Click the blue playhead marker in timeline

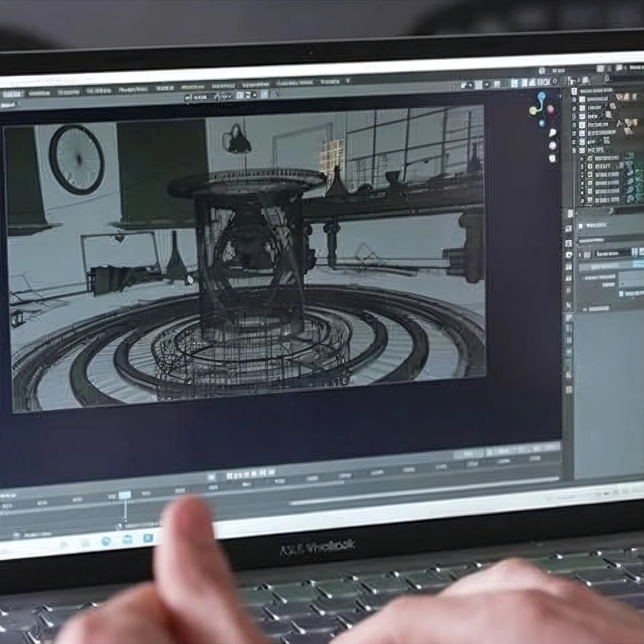pos(125,495)
